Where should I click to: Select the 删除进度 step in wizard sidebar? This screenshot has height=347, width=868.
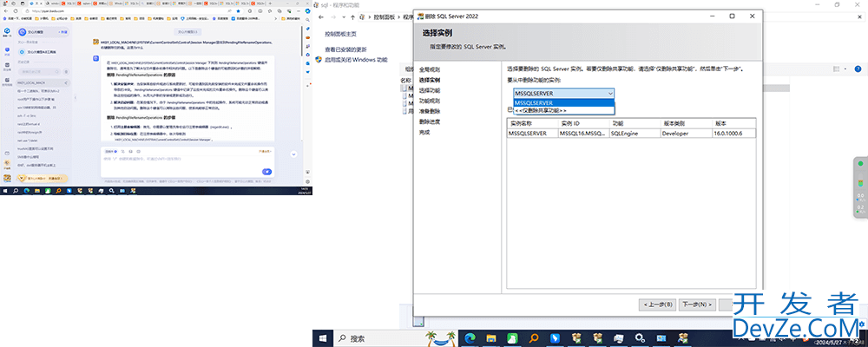430,121
